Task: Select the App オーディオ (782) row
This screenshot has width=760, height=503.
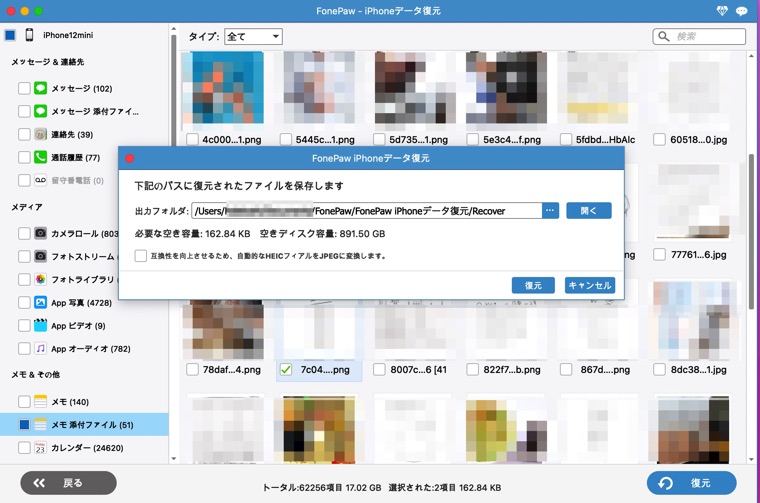Action: [x=84, y=348]
